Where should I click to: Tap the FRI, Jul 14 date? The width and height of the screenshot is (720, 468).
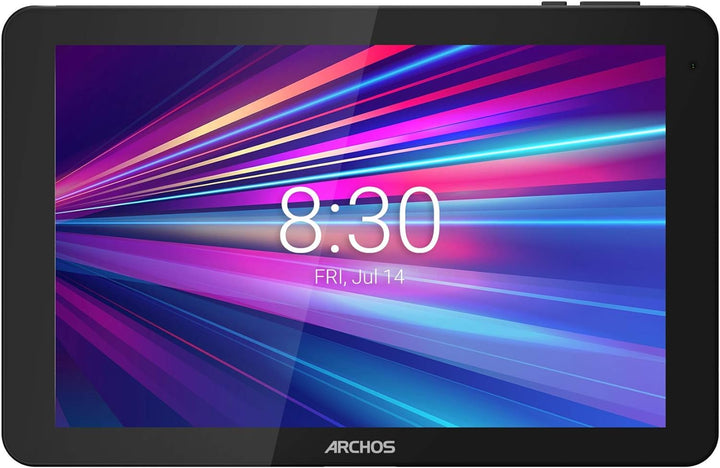tap(360, 277)
